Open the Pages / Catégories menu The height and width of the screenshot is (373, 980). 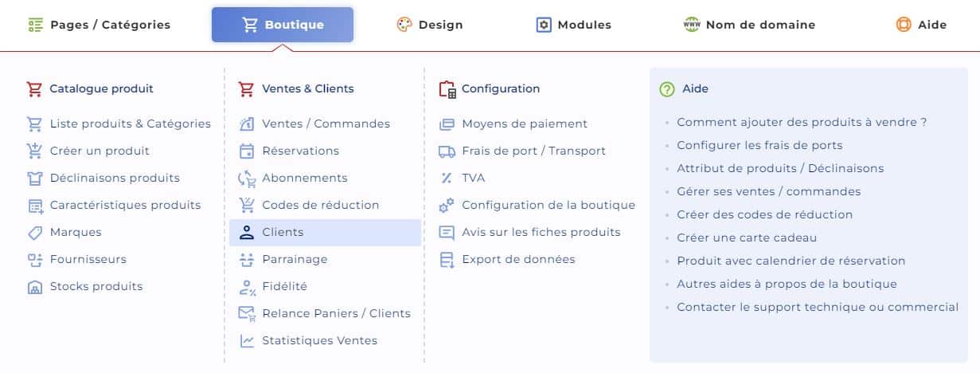point(100,25)
